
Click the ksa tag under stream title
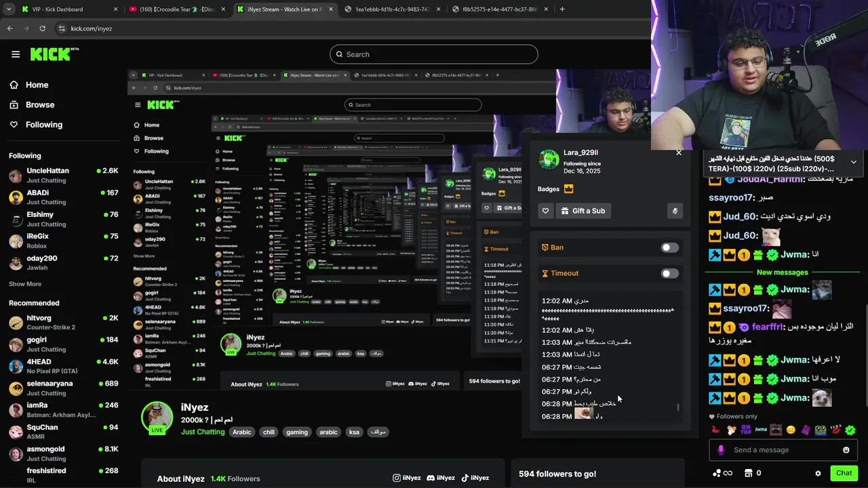[354, 432]
